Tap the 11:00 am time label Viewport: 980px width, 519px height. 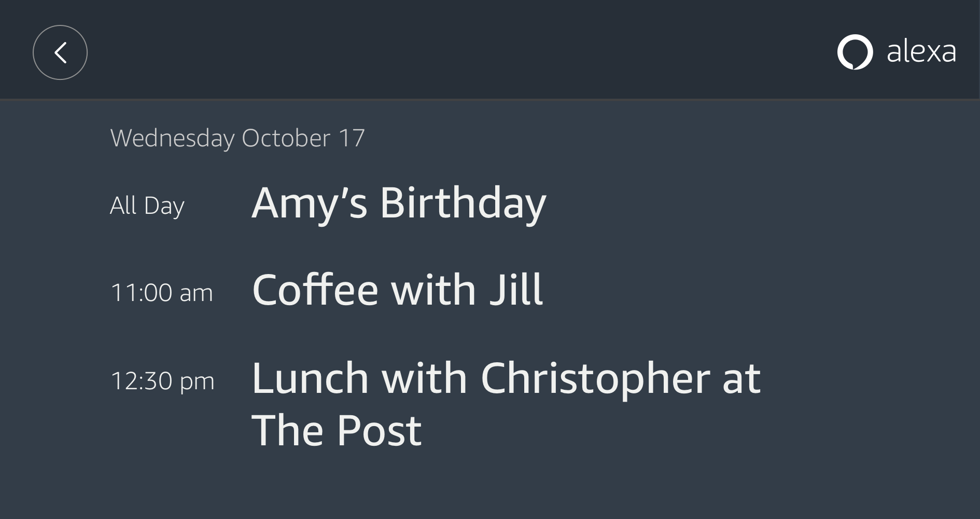162,293
